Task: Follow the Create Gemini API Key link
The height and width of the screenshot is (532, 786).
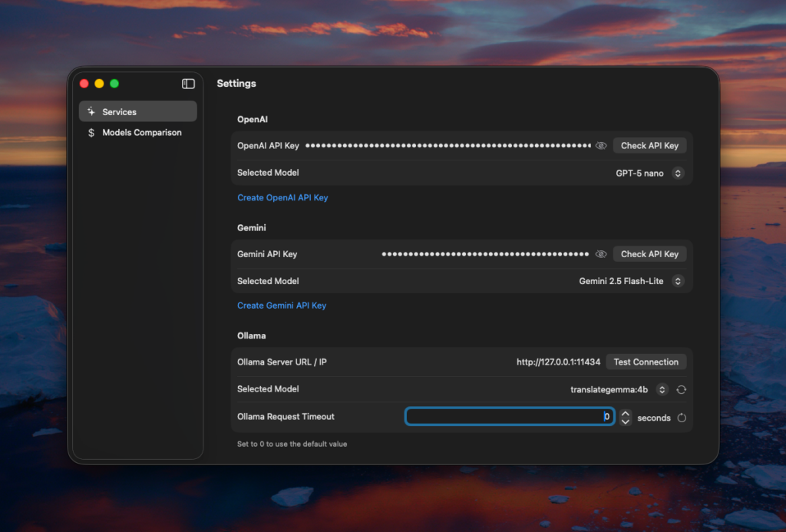Action: coord(282,306)
